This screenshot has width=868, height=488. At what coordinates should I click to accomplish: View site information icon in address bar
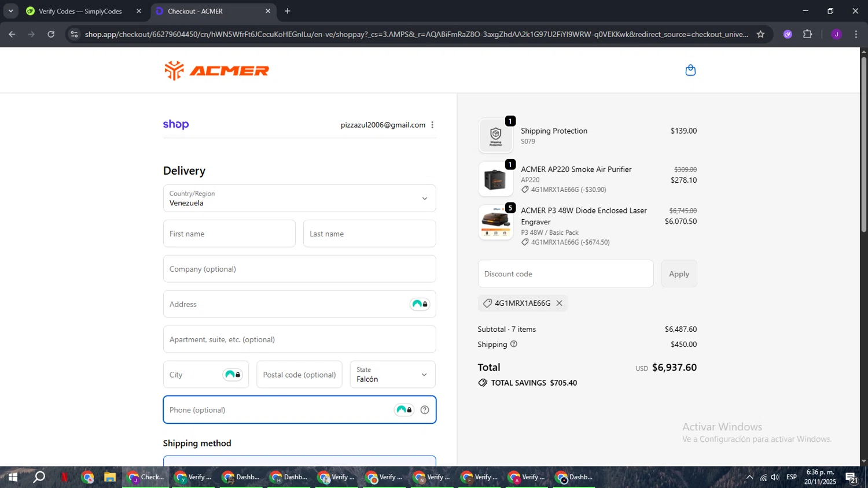click(74, 34)
